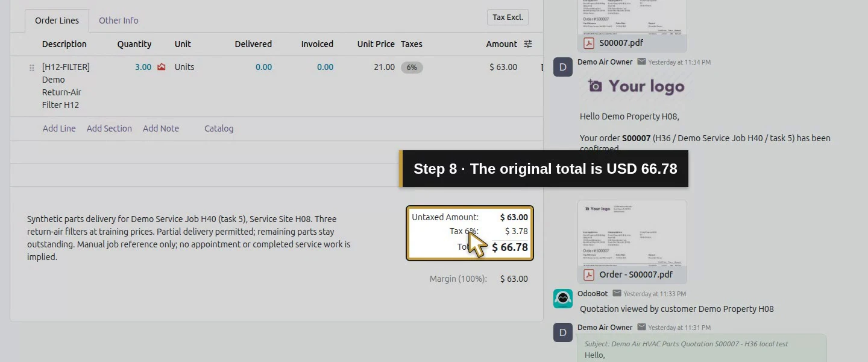Click the quotation email subject line
Screen dimensions: 868x362
[x=686, y=344]
